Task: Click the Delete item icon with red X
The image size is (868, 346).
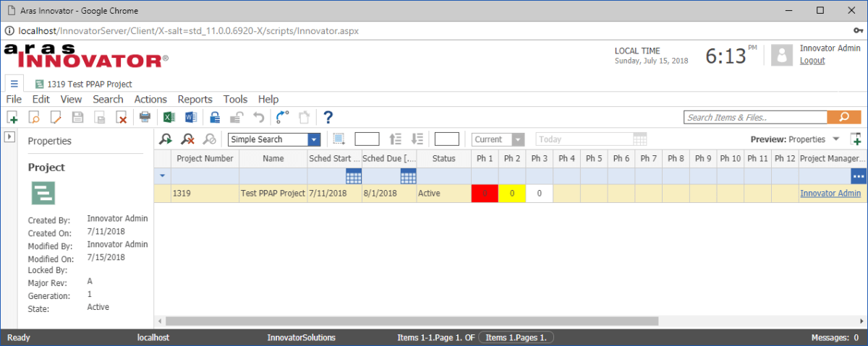Action: (122, 117)
